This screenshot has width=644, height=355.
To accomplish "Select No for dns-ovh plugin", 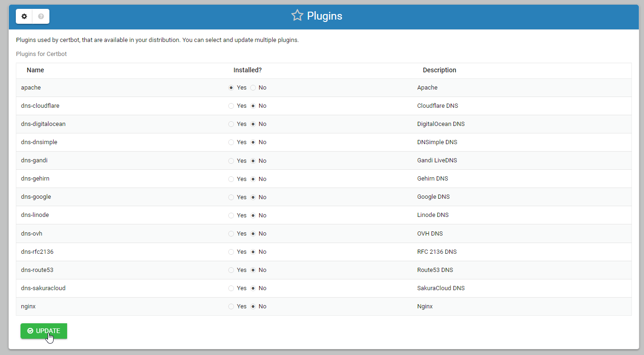I will [x=253, y=234].
